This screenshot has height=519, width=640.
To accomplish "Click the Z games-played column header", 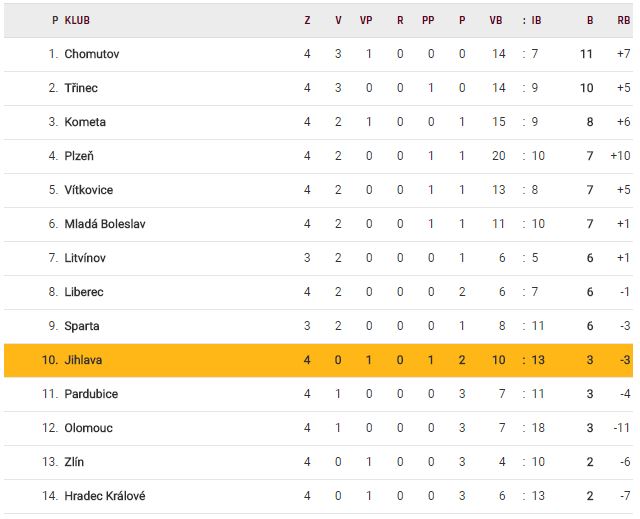I will (x=307, y=20).
